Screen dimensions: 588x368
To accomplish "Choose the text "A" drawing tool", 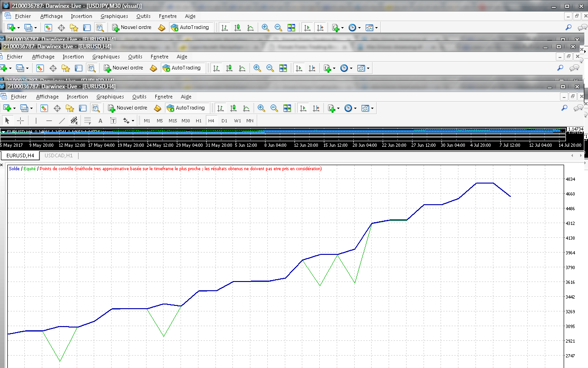I will (101, 121).
